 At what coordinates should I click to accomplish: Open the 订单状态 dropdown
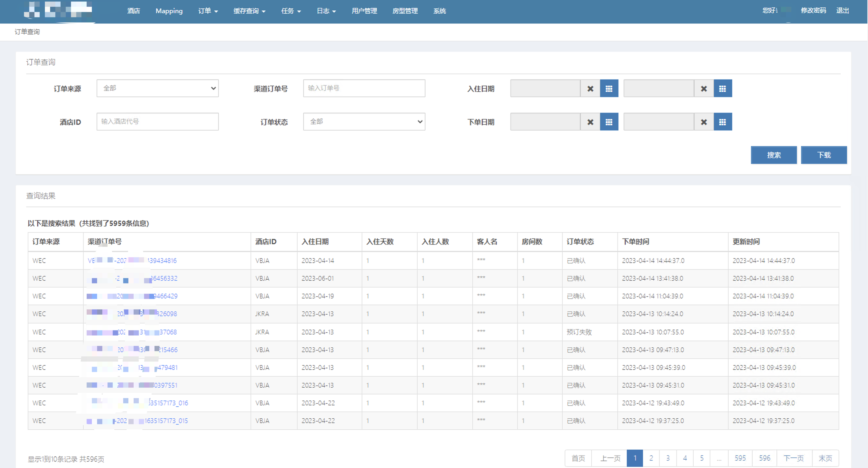[x=364, y=122]
